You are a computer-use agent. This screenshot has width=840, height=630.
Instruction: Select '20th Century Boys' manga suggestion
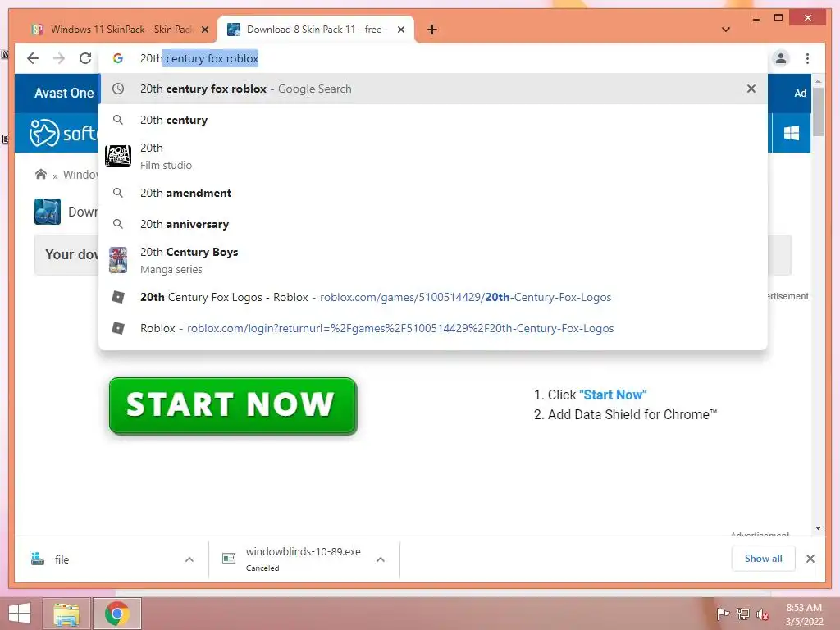pos(433,260)
